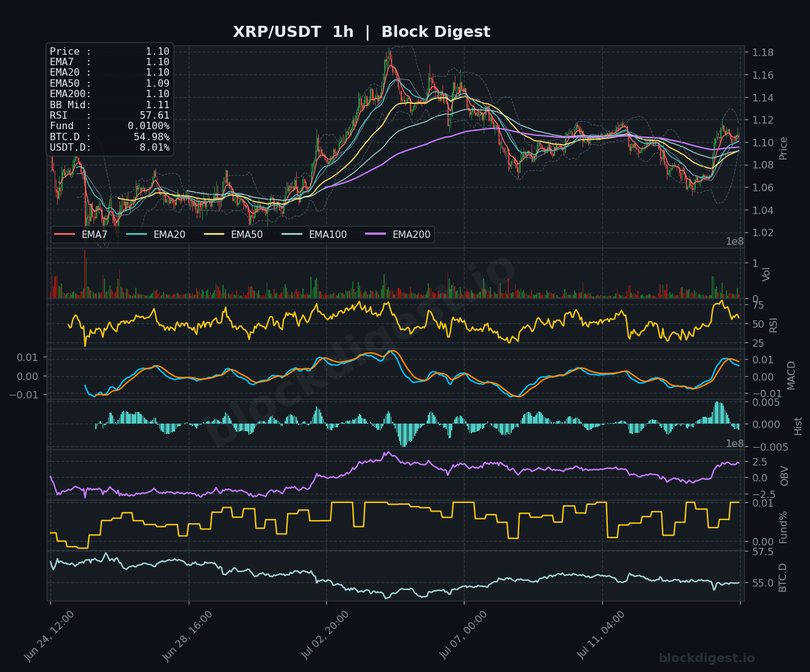This screenshot has width=810, height=672.
Task: Click the red EMA7 legend line swatch
Action: (65, 234)
